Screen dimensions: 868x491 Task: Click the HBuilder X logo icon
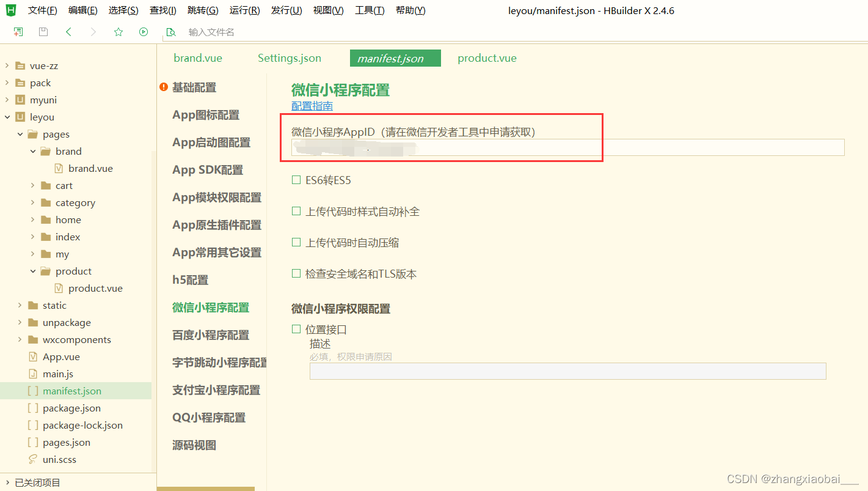tap(10, 10)
